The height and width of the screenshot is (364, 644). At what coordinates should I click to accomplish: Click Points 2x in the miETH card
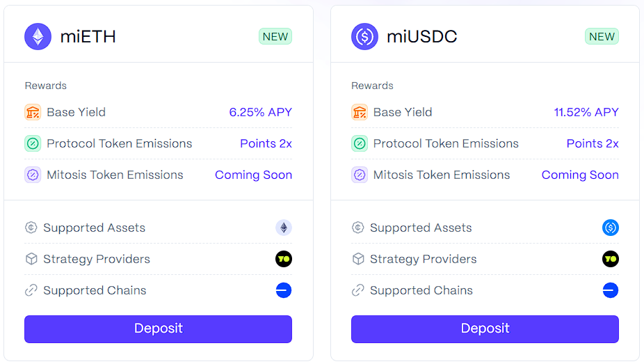(x=266, y=143)
